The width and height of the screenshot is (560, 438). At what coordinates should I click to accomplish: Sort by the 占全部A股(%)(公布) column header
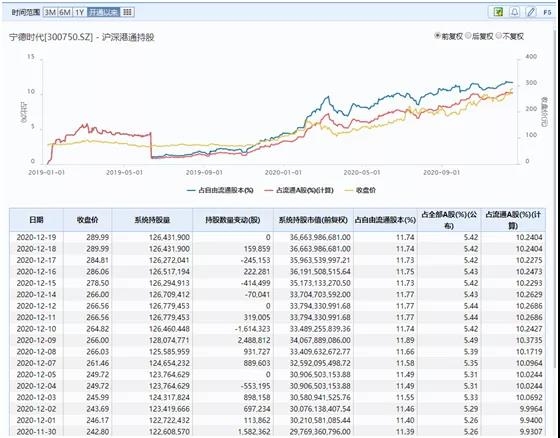click(449, 220)
